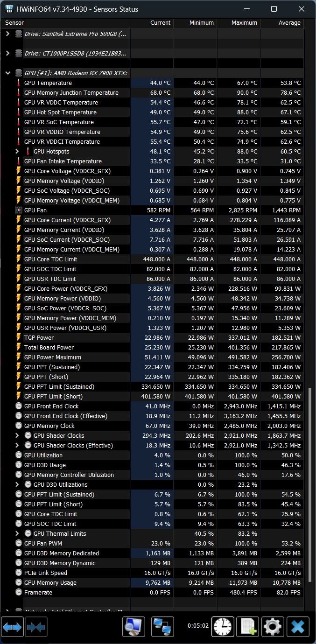Expand the GPU Shader Clocks group
316x644 pixels.
point(17,436)
